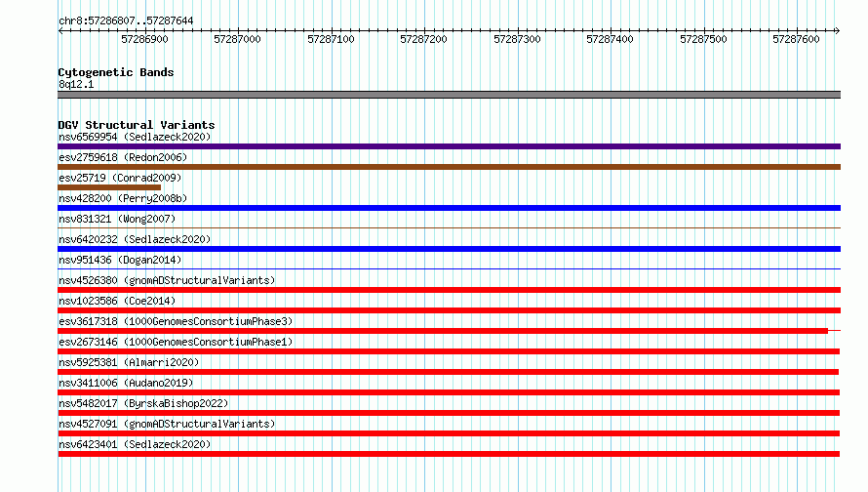
Task: Select the purple nsv6569954 variant bar
Action: pyautogui.click(x=449, y=146)
